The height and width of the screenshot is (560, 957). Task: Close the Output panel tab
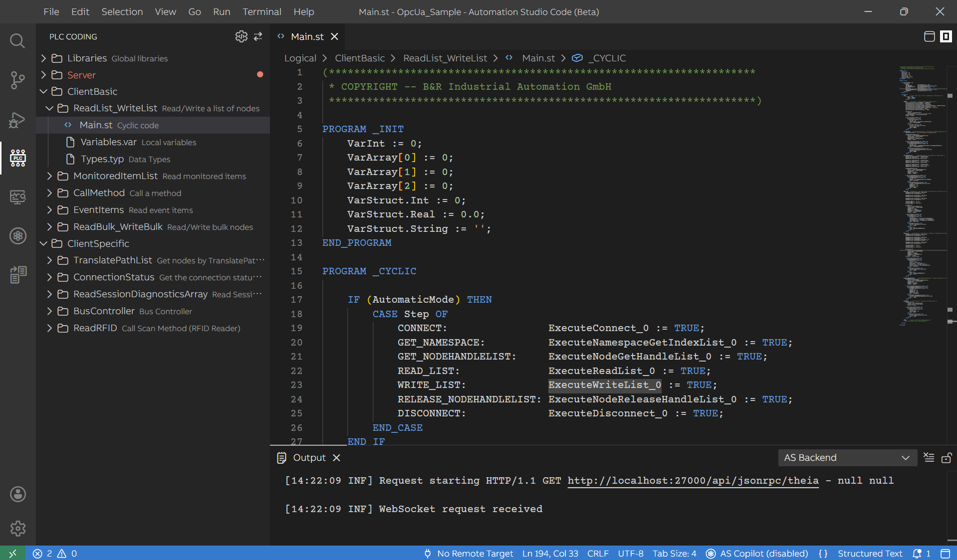pos(336,457)
